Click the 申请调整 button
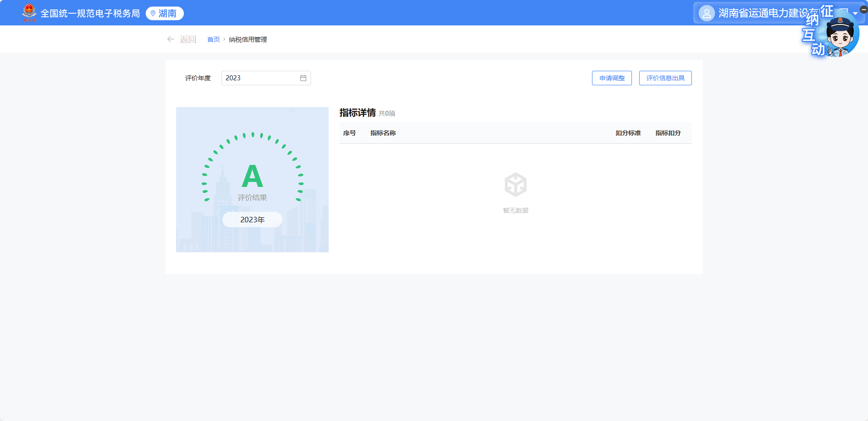The image size is (868, 421). (612, 78)
